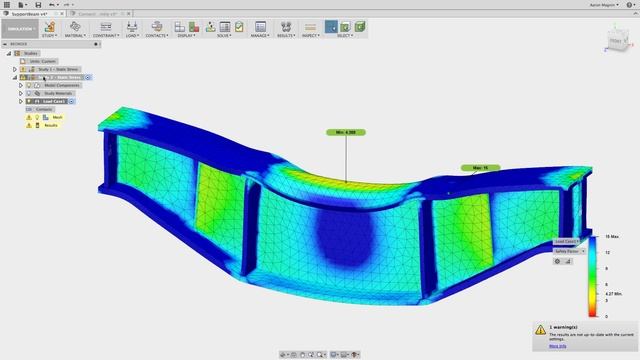Toggle Model Components lightbulb visibility
Viewport: 640px width, 360px height.
tap(29, 85)
